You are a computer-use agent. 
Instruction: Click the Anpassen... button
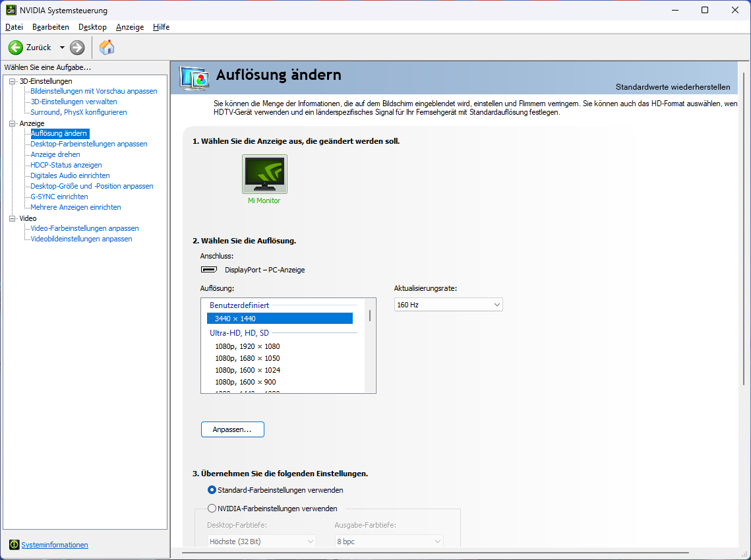[x=232, y=429]
